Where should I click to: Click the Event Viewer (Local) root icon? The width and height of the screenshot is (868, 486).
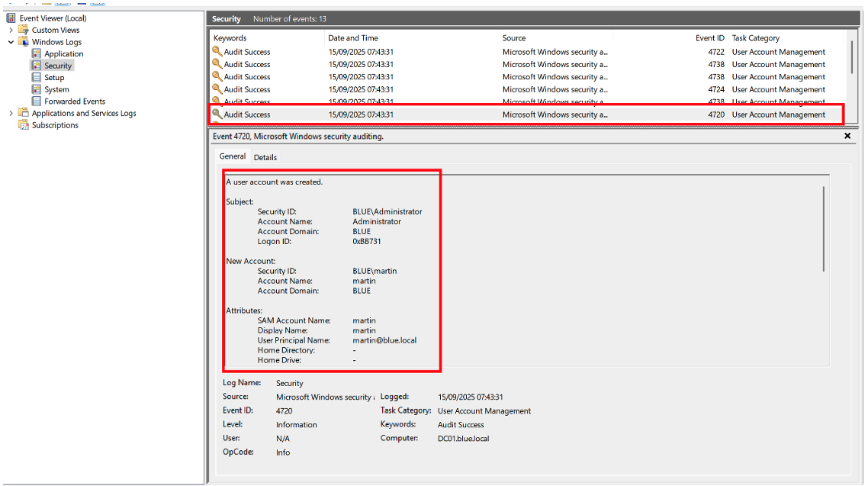point(11,18)
